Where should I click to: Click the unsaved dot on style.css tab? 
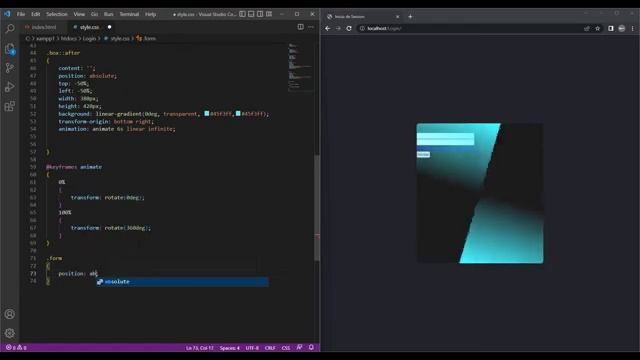(109, 27)
